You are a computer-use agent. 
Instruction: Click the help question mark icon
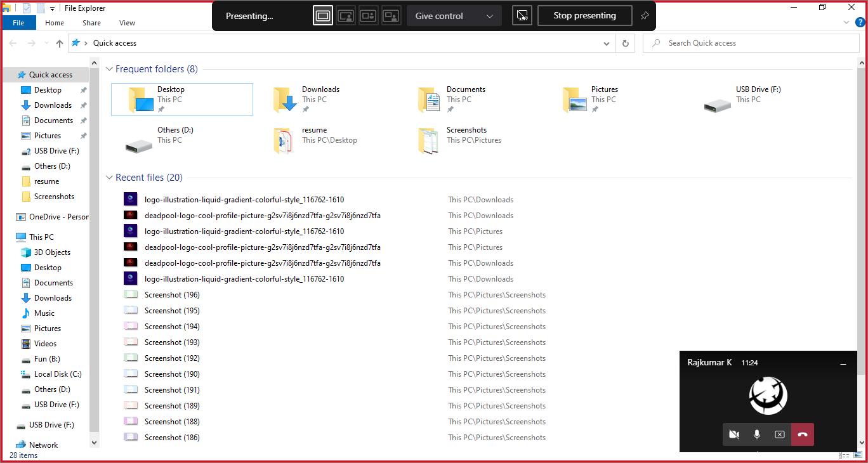[x=861, y=22]
